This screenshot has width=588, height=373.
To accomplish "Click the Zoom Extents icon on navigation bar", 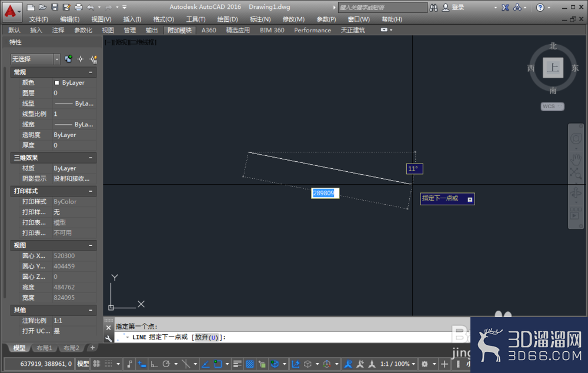I will click(x=576, y=174).
